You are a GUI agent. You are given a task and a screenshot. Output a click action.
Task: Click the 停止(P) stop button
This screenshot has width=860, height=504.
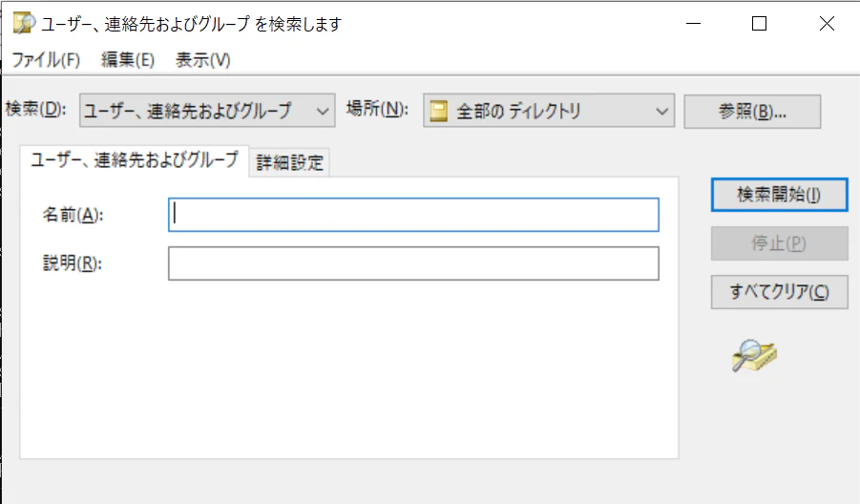tap(780, 243)
